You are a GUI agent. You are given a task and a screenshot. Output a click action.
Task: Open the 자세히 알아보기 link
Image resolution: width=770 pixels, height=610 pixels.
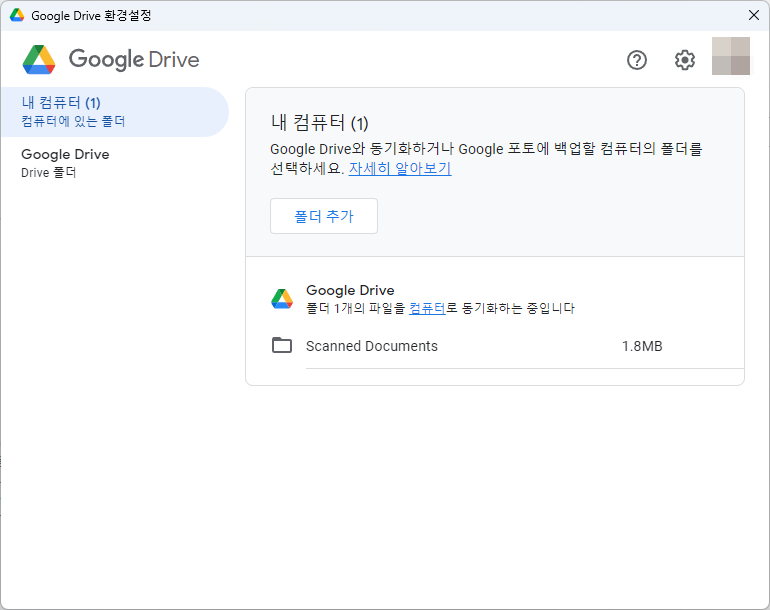click(400, 169)
